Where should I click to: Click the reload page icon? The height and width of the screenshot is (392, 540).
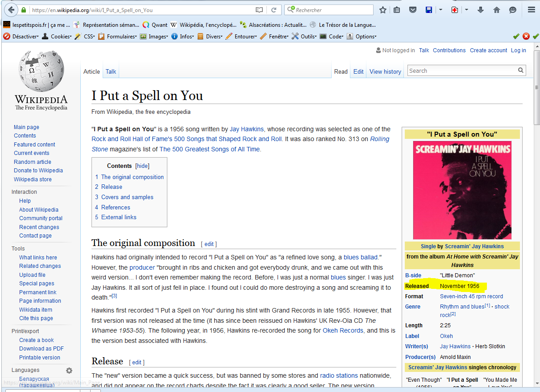pyautogui.click(x=274, y=10)
